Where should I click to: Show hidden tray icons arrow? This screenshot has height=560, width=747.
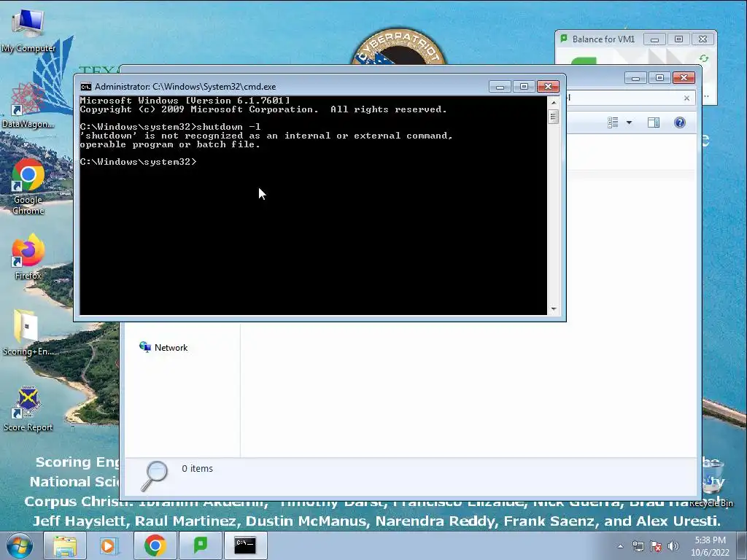click(x=620, y=546)
